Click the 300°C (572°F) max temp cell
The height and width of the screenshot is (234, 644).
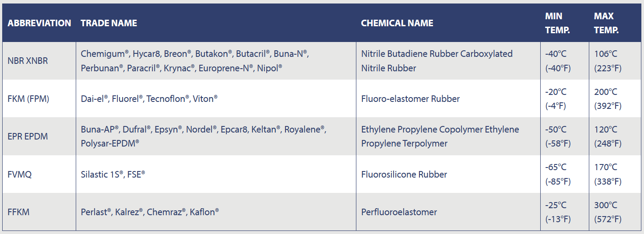point(608,212)
